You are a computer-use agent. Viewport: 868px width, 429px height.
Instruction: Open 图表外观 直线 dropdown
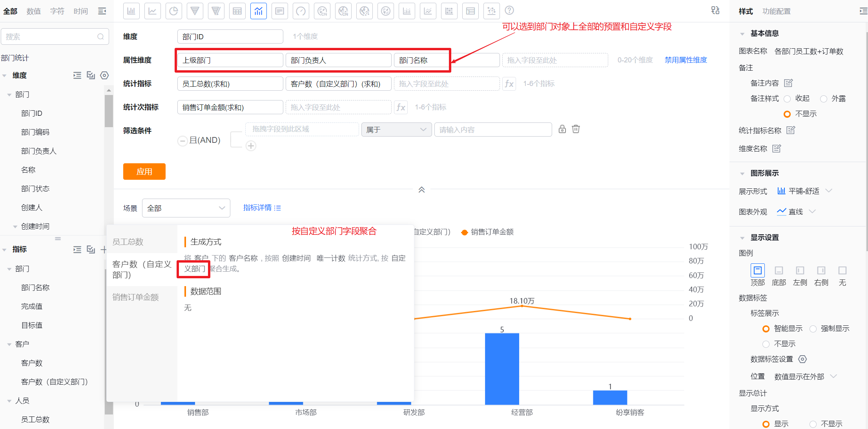pyautogui.click(x=796, y=212)
